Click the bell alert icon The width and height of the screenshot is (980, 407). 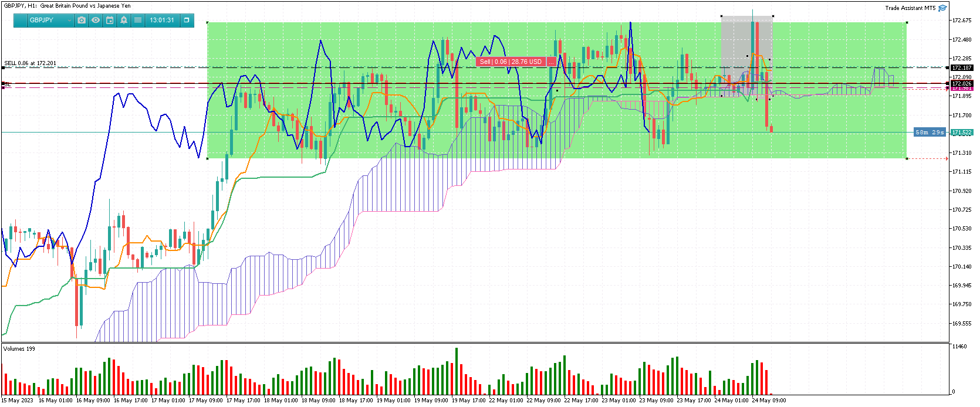click(124, 20)
